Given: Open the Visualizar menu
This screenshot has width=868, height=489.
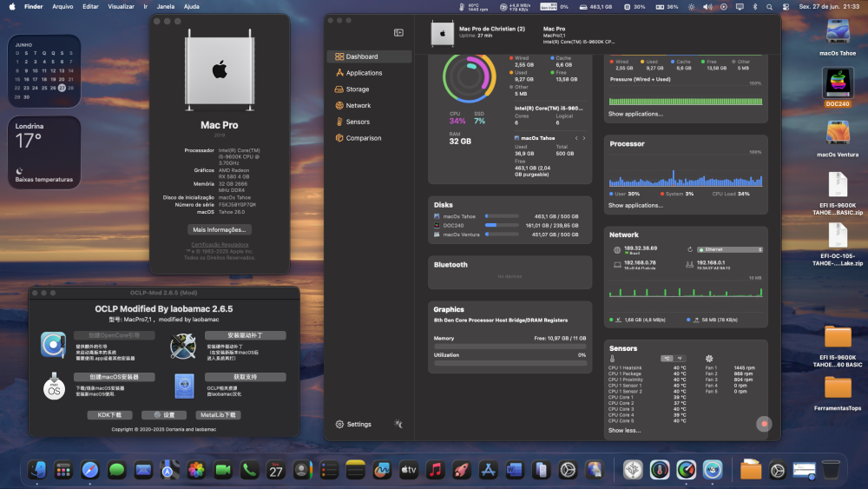Looking at the screenshot, I should tap(121, 7).
